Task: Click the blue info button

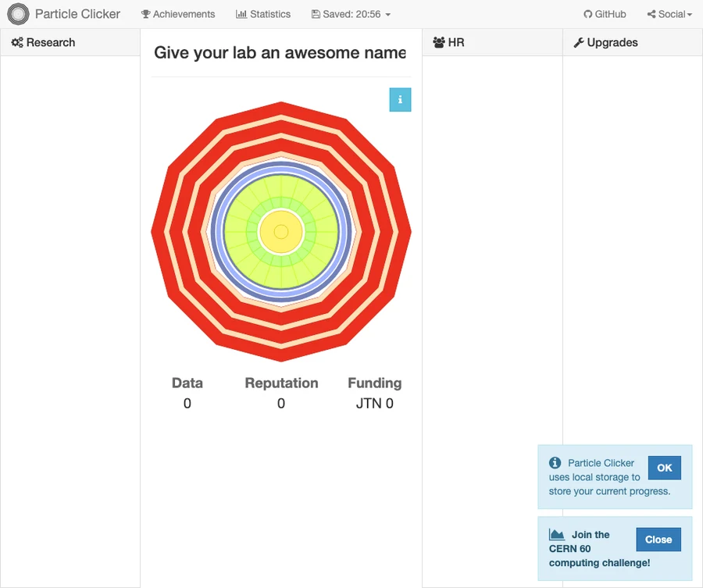Action: [400, 99]
